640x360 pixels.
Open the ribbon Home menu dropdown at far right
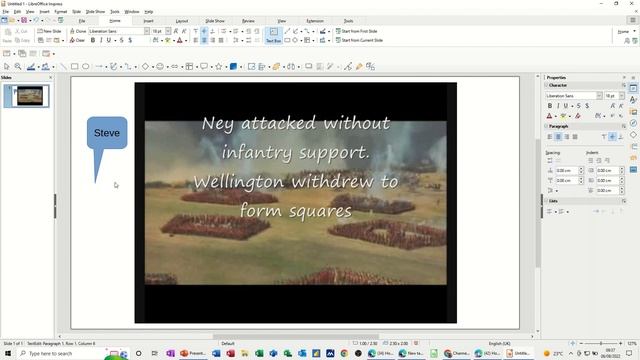tap(626, 31)
